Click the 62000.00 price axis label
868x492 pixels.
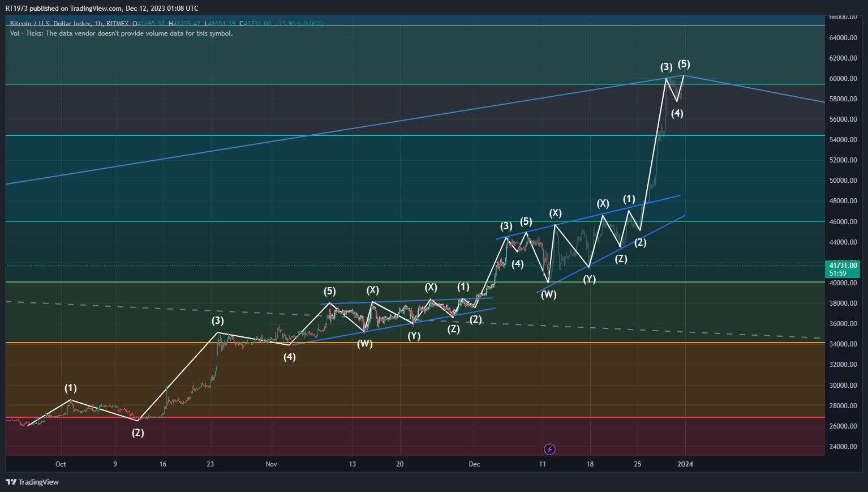(843, 58)
